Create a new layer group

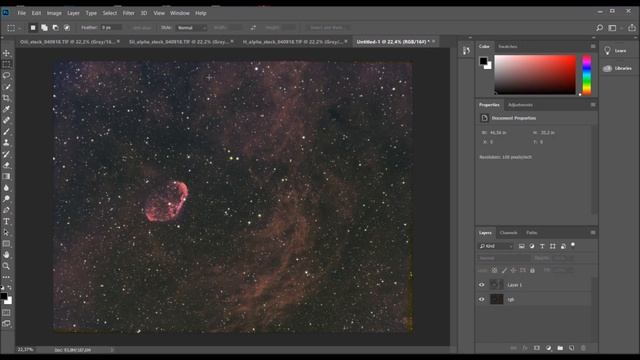(560, 348)
